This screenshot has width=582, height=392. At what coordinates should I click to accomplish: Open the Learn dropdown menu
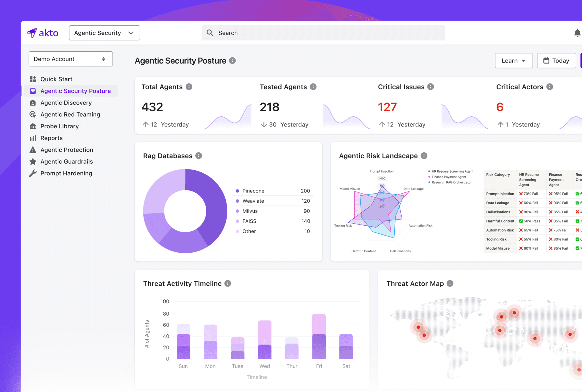pyautogui.click(x=514, y=61)
